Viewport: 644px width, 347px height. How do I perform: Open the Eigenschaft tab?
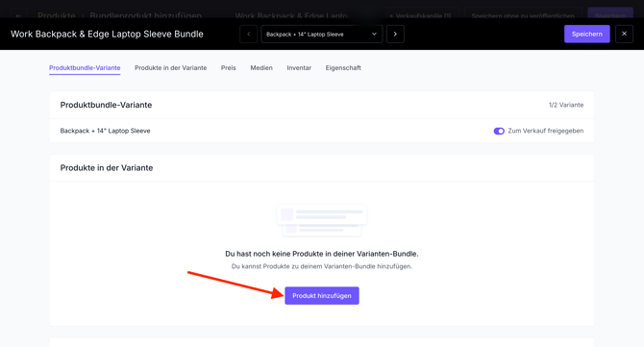coord(343,67)
